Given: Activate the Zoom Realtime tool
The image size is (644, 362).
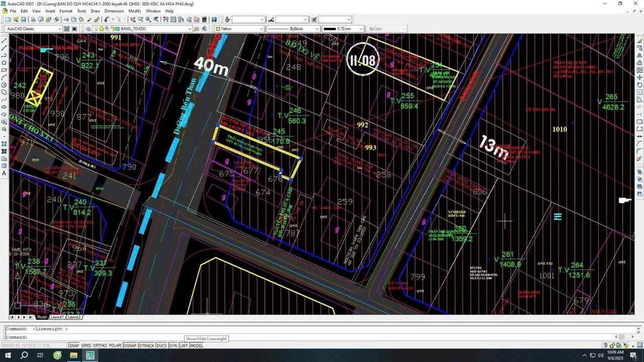Looking at the screenshot, I should pos(141,19).
